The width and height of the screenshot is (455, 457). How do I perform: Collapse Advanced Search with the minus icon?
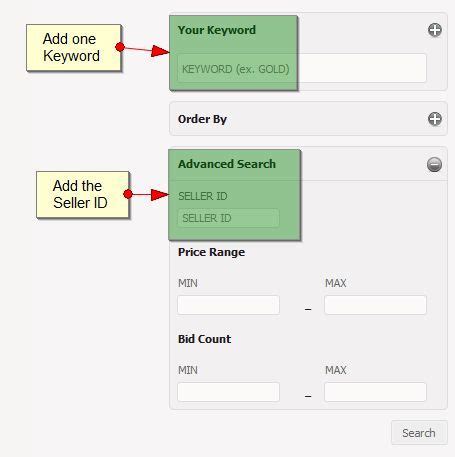coord(435,164)
